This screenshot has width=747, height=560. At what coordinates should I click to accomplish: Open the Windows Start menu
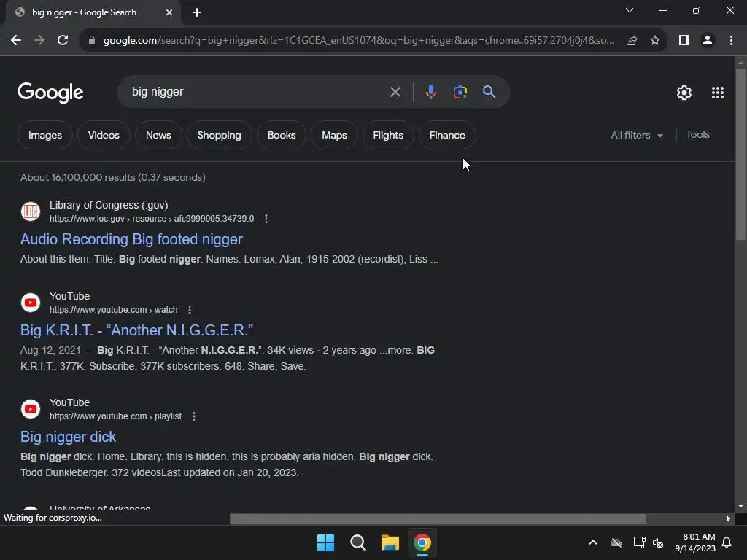[x=326, y=542]
